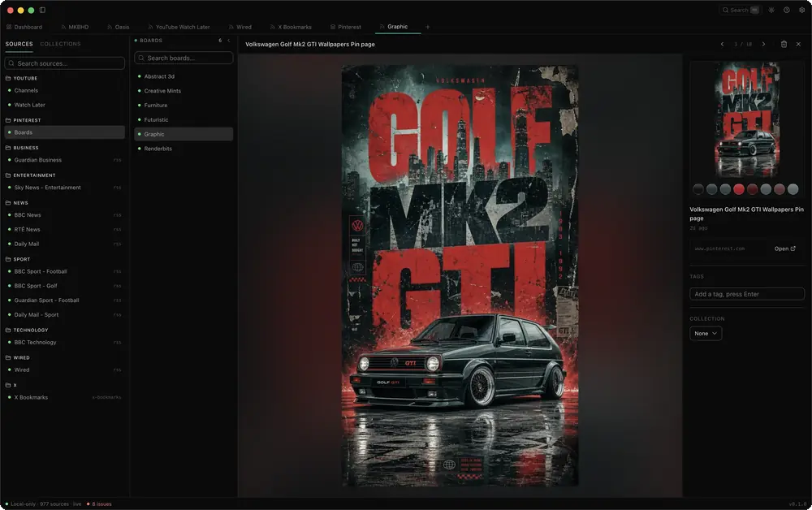
Task: Click the 8 issues status indicator
Action: [x=99, y=504]
